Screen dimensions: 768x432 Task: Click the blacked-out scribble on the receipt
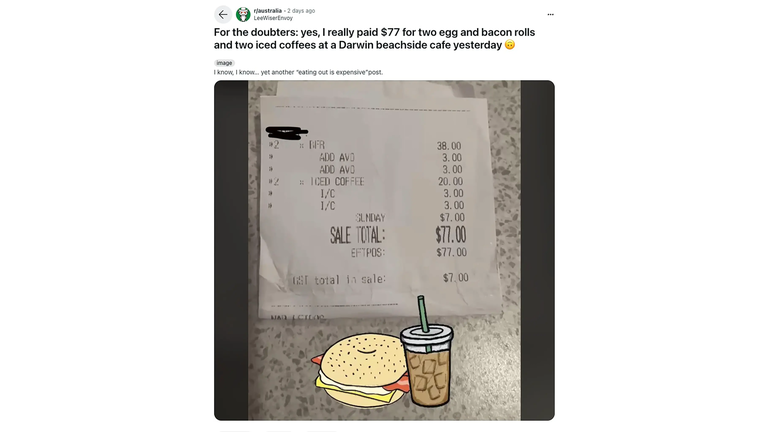pos(286,132)
